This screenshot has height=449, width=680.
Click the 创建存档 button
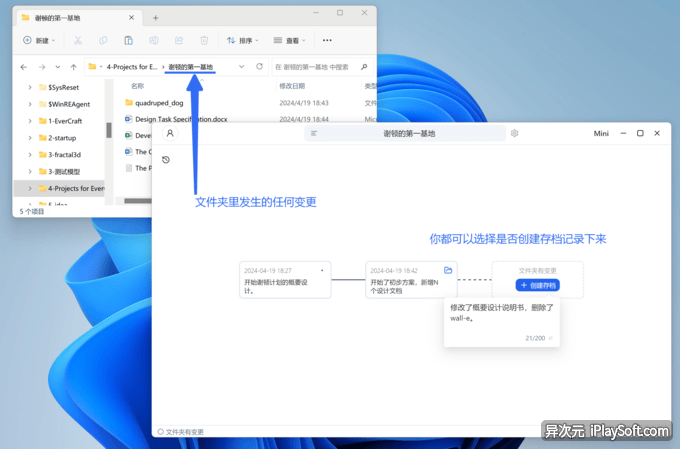click(538, 285)
